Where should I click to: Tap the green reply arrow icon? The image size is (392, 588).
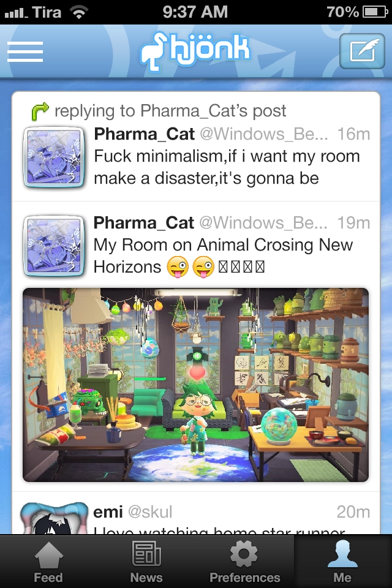coord(40,111)
